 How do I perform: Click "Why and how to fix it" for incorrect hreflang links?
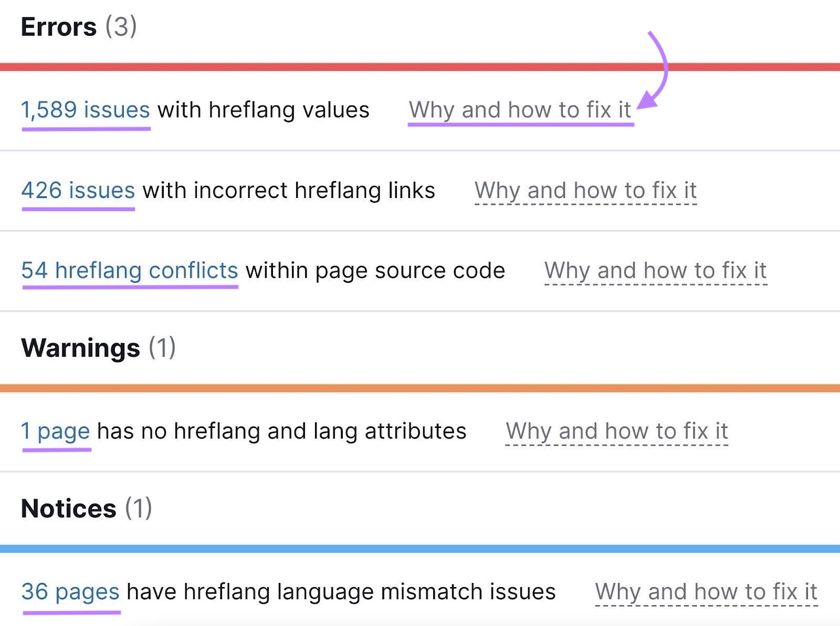[x=585, y=190]
